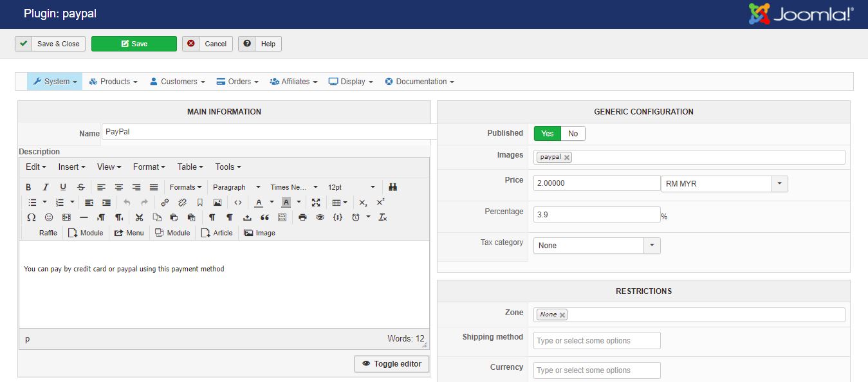Open the Products navigation menu

[x=114, y=82]
